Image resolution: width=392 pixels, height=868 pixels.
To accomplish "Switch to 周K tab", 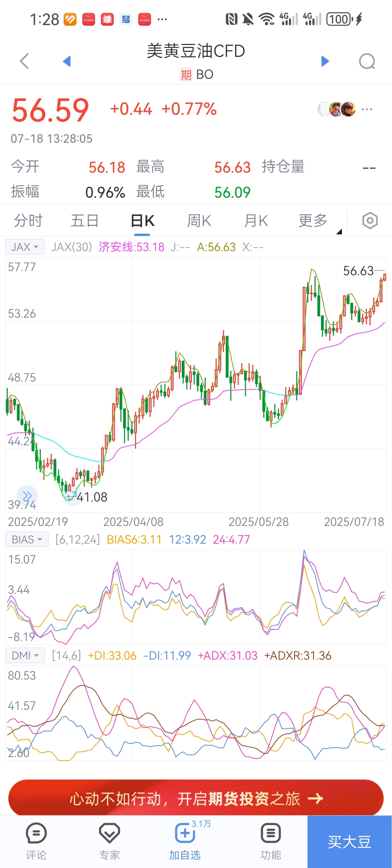I will pos(199,221).
